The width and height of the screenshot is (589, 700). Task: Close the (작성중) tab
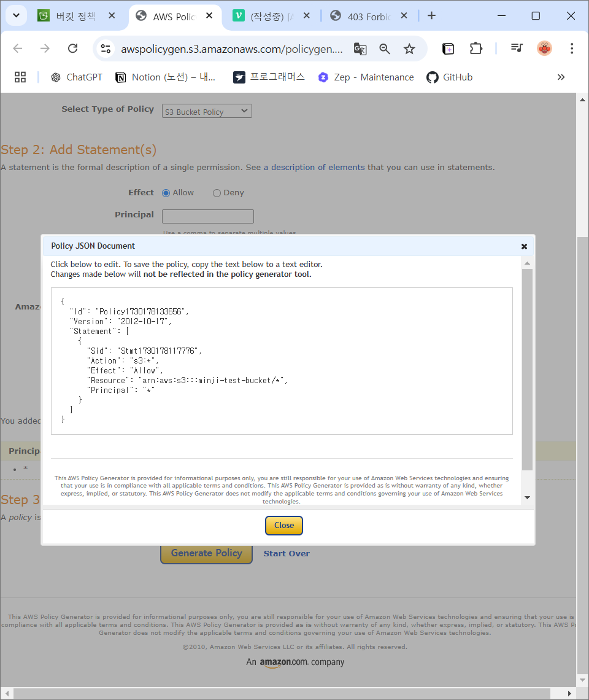click(307, 16)
